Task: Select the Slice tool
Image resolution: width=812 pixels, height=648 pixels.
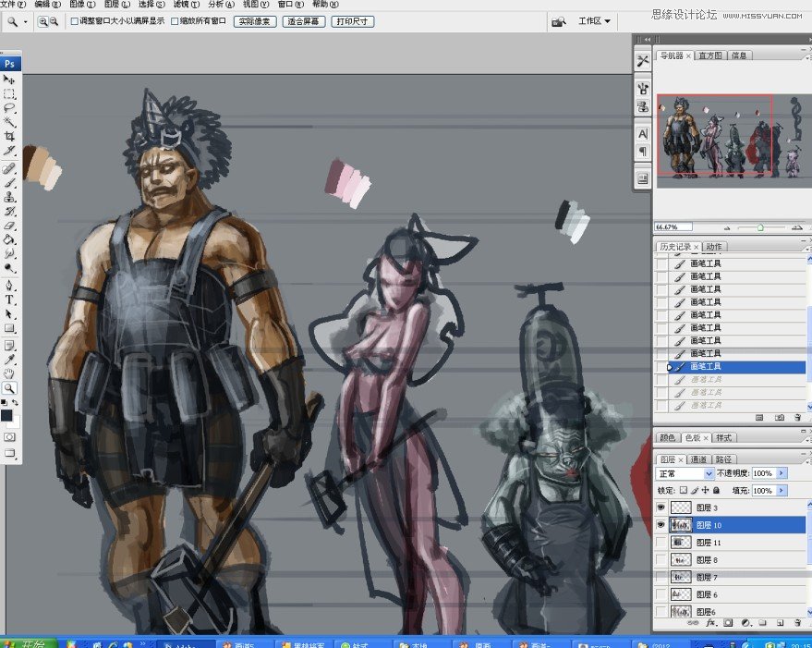Action: click(9, 151)
